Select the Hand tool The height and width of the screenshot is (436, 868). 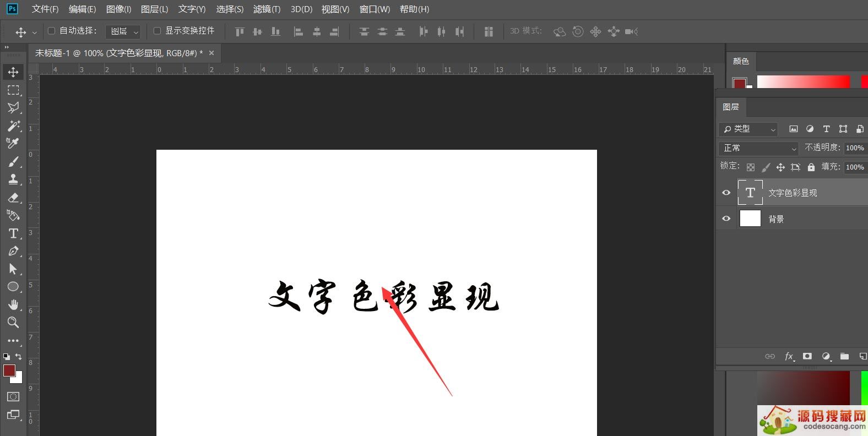pos(13,305)
